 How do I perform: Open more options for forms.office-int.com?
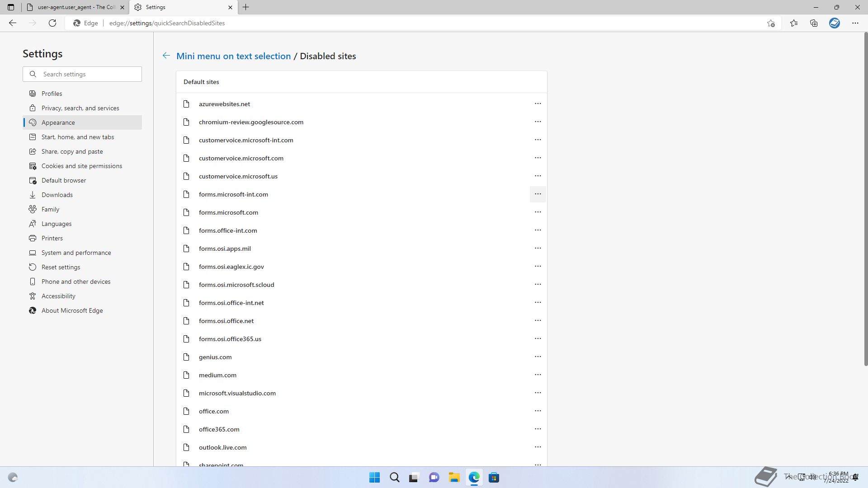click(538, 230)
